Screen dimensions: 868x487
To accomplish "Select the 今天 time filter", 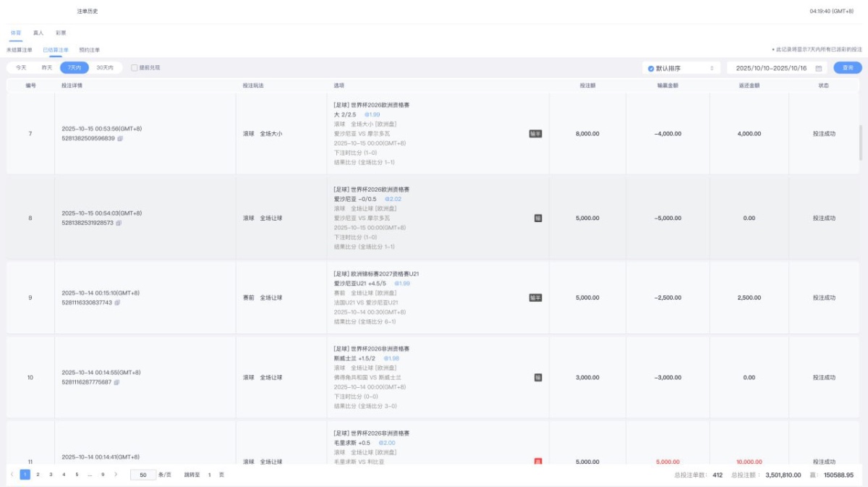I will point(21,67).
